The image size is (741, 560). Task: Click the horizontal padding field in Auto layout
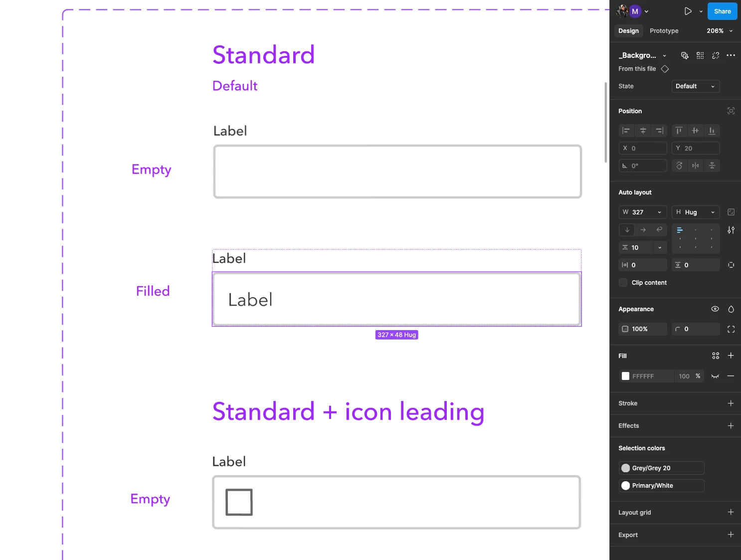(643, 265)
